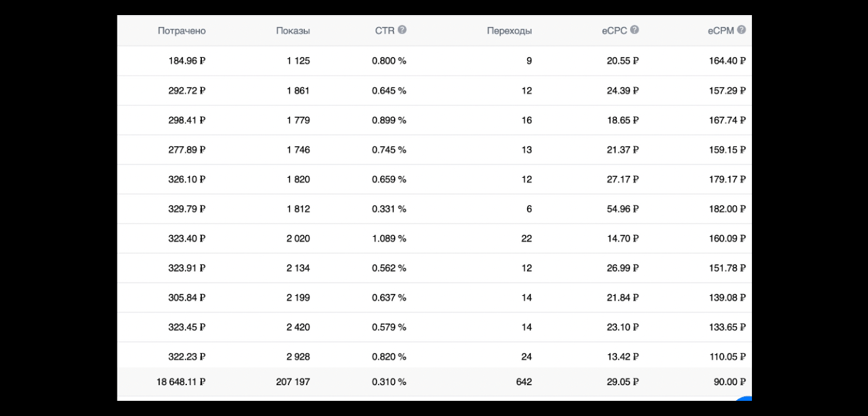This screenshot has width=868, height=416.
Task: Click the 90.00 ₽ total eCPM
Action: (x=729, y=382)
